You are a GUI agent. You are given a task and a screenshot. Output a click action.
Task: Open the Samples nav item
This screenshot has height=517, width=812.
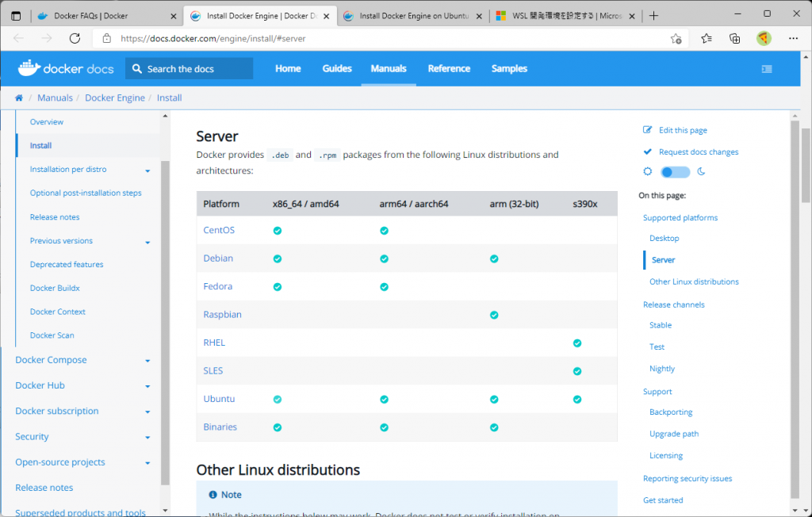click(x=509, y=68)
